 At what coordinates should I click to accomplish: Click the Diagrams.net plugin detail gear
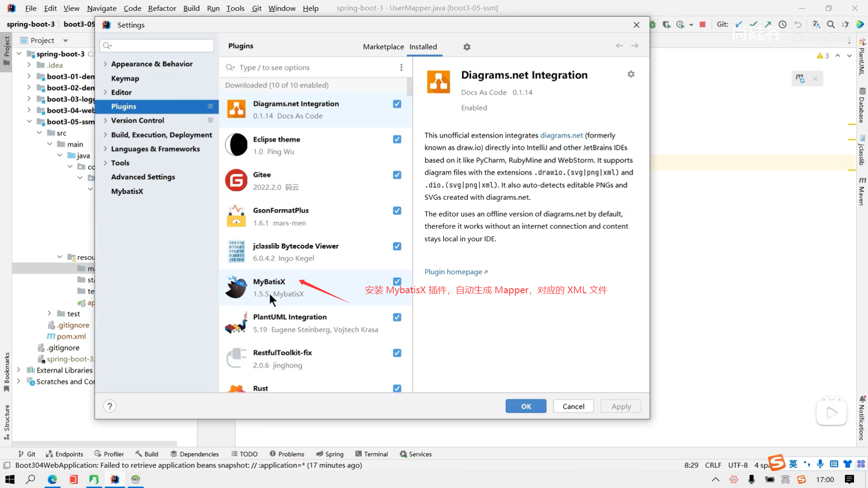coord(631,74)
